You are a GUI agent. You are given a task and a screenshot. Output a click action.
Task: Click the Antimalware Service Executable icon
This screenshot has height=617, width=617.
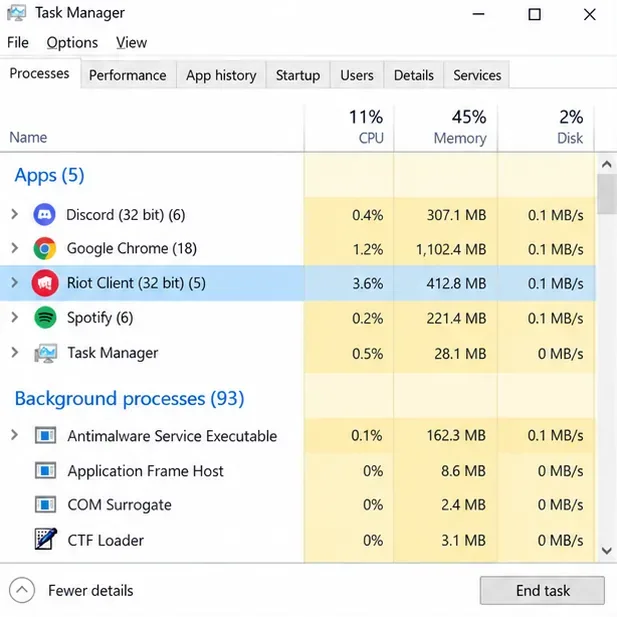point(46,436)
